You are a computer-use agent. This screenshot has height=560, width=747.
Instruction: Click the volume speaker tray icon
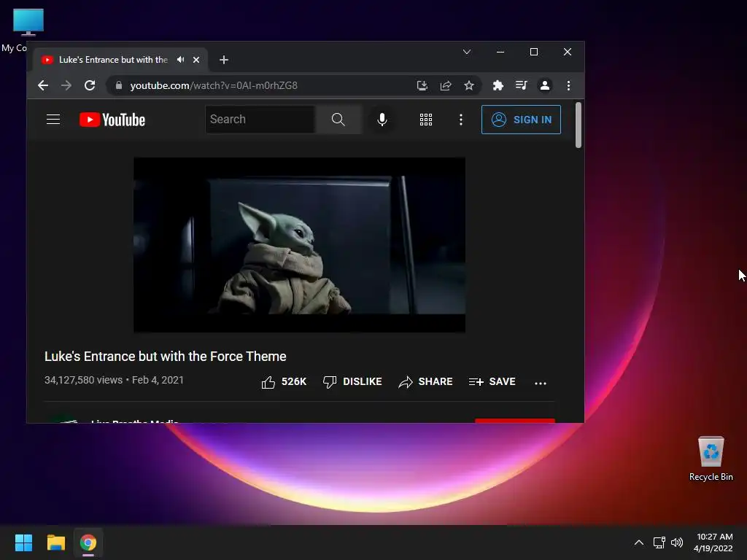[676, 542]
